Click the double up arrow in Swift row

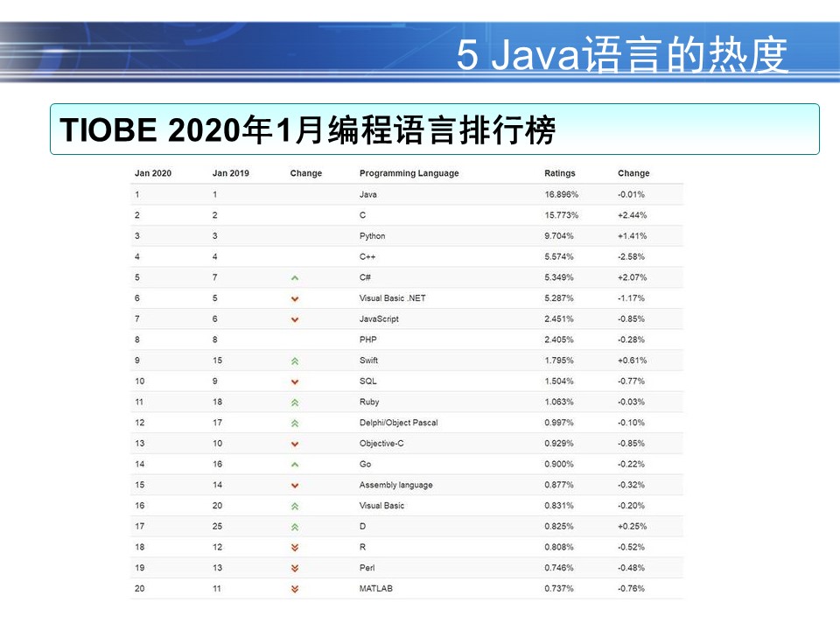click(295, 361)
